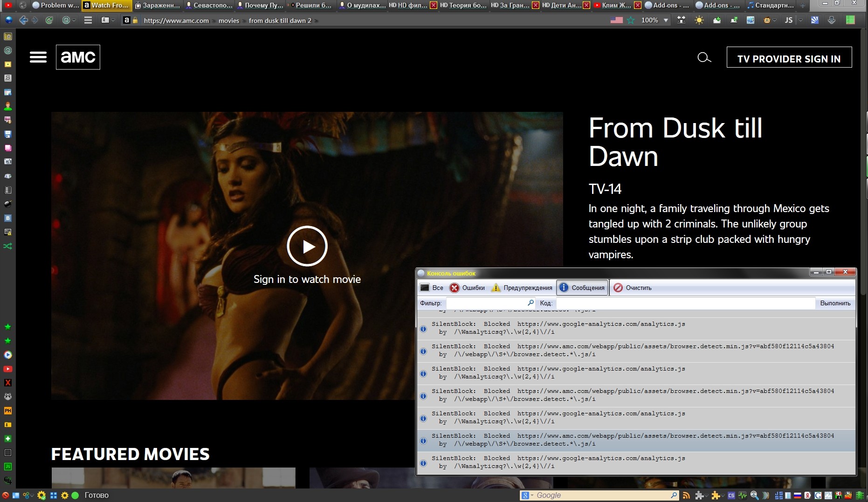Click Sign in to watch movie text
868x502 pixels.
coord(307,279)
